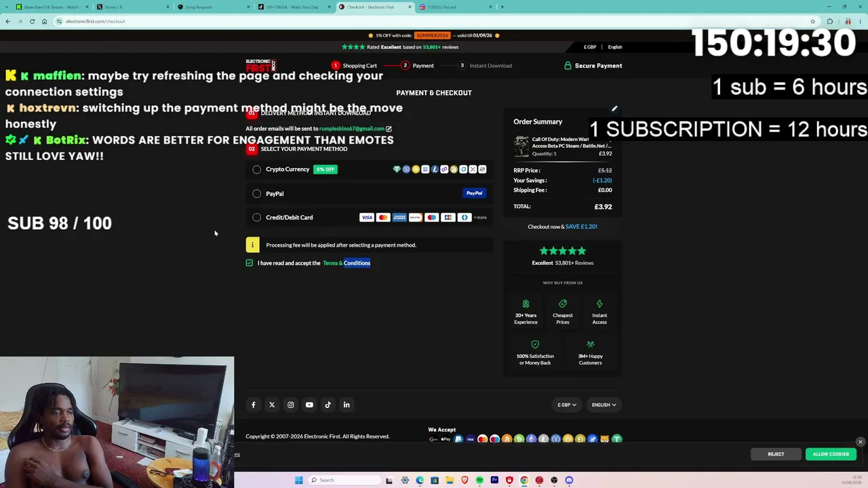Open Adobe Premiere Pro from the taskbar
The height and width of the screenshot is (488, 868).
494,481
